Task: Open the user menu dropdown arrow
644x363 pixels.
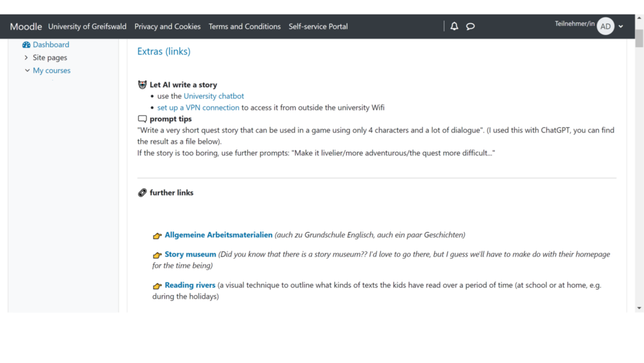Action: pos(621,26)
